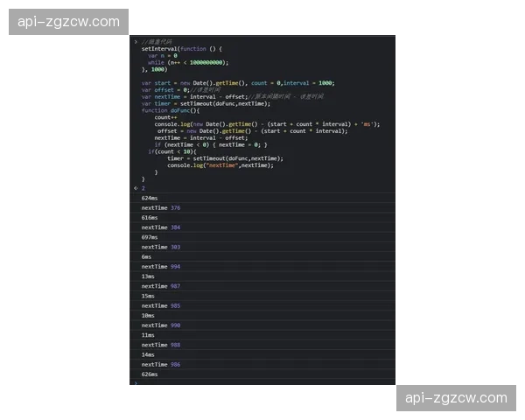Select the nextTime 384 log line
525x420 pixels.
pos(161,227)
